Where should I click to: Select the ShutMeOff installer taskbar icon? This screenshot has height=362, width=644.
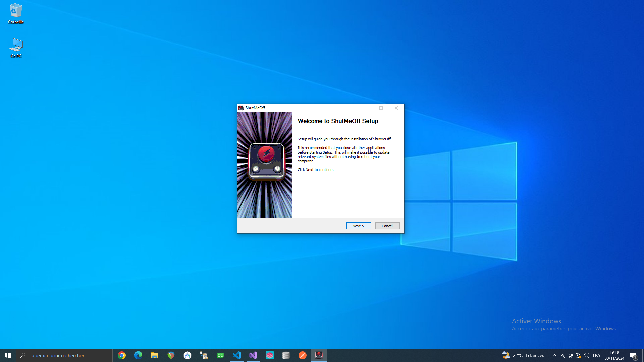(x=319, y=355)
